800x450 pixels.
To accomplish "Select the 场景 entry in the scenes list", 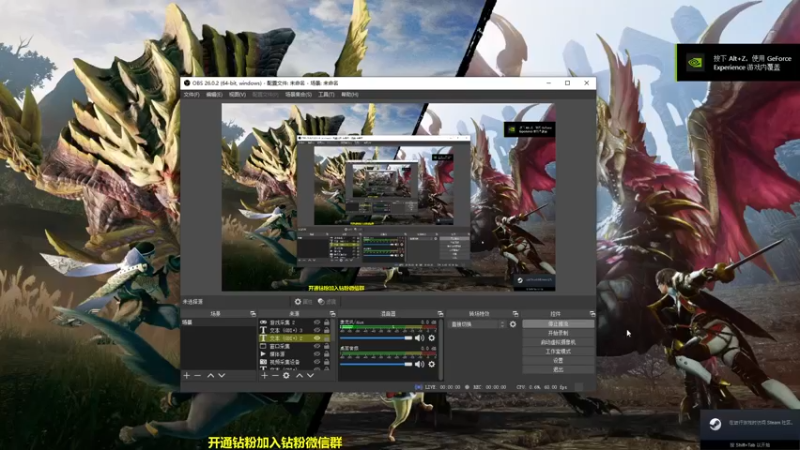I will (218, 322).
